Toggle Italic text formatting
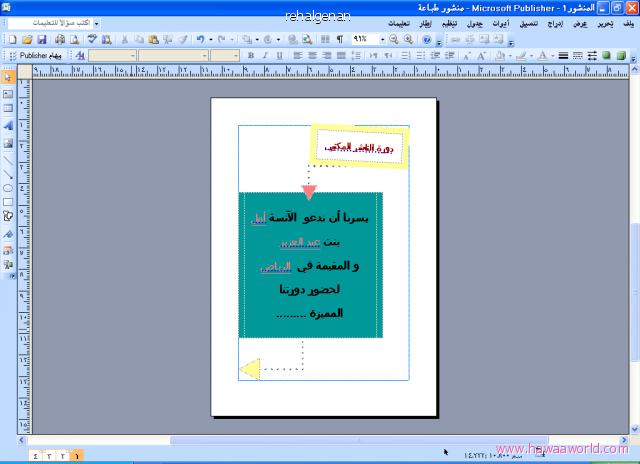This screenshot has width=640, height=464. (x=265, y=55)
